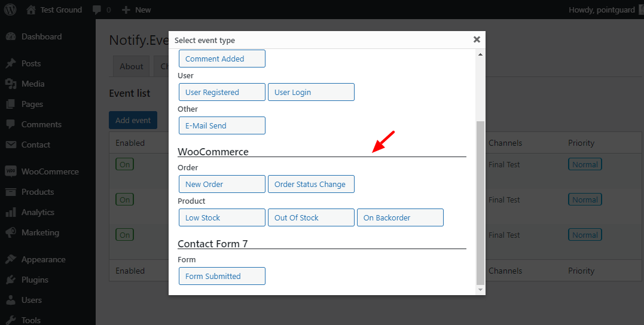Choose the Comment Added event
Viewport: 644px width, 325px height.
[x=222, y=59]
